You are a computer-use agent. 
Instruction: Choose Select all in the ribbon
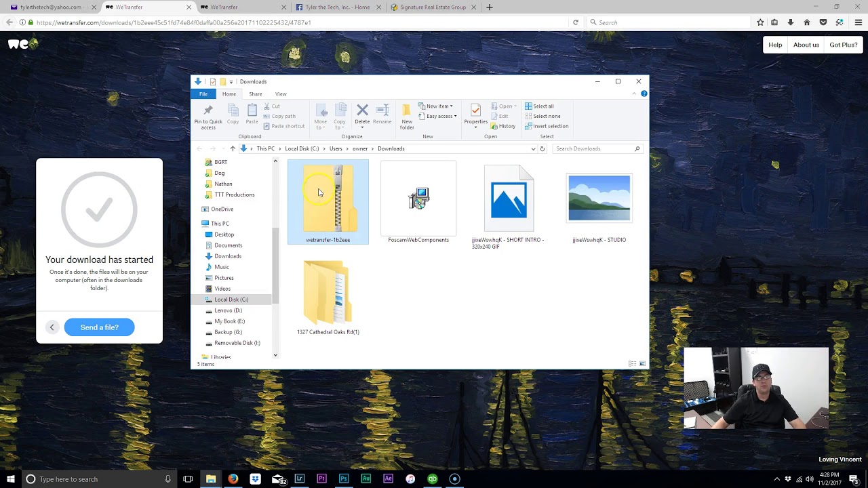pos(539,106)
